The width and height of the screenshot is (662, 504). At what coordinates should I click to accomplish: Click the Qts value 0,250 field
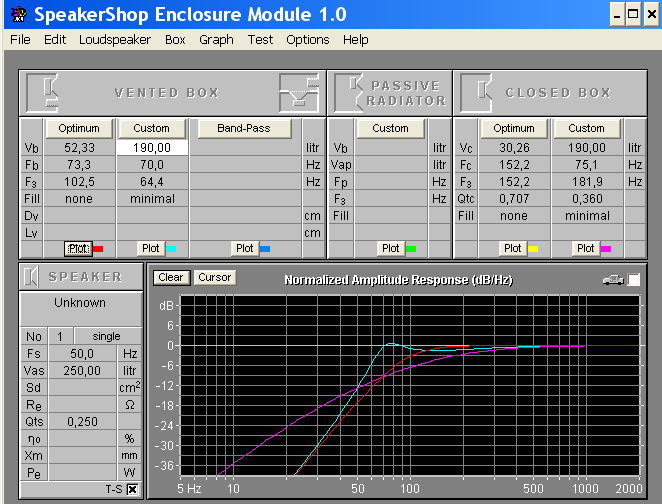(x=82, y=421)
